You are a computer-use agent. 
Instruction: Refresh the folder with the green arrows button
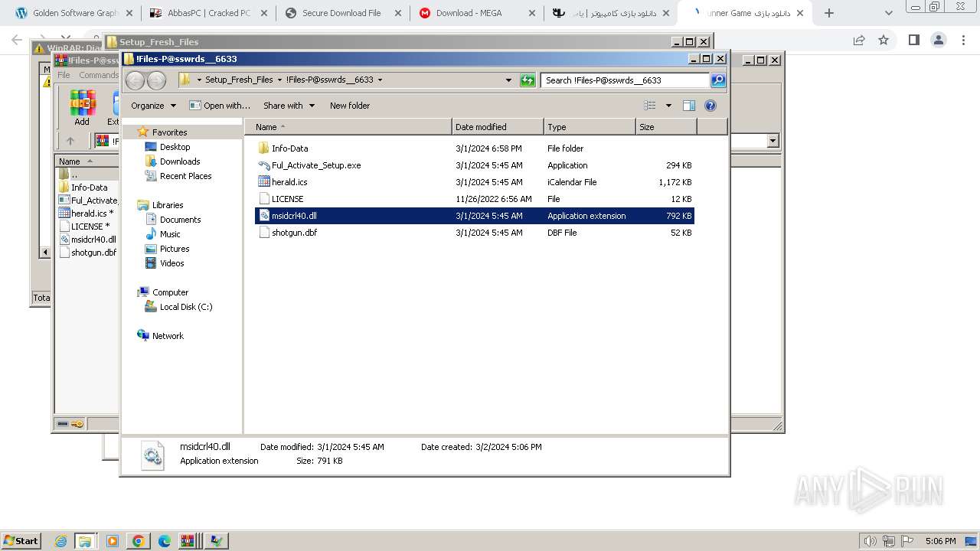click(x=528, y=80)
